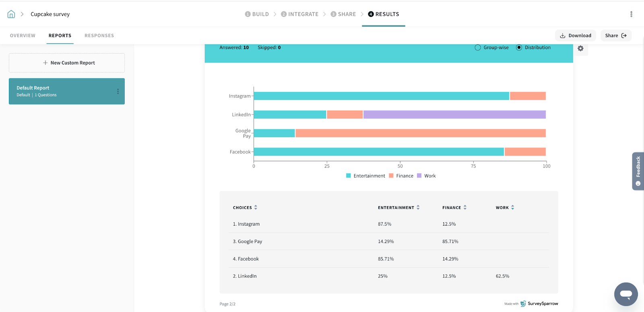
Task: Switch to the Overview tab
Action: tap(23, 35)
